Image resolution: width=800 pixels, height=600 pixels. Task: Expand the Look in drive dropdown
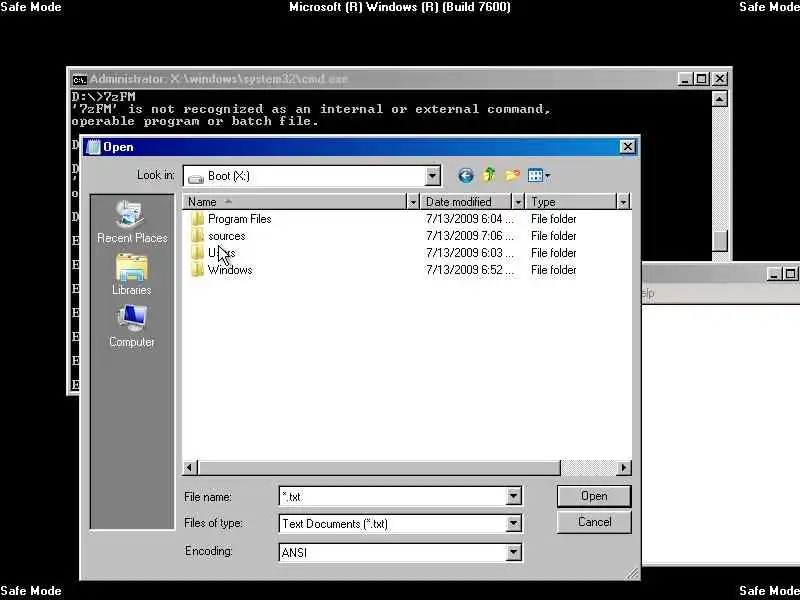[432, 176]
